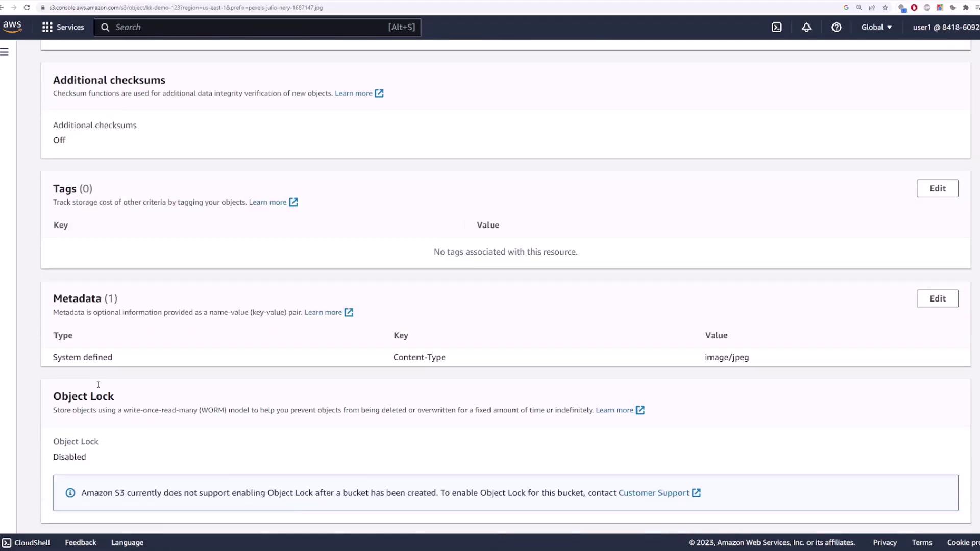The image size is (980, 551).
Task: Expand the left hamburger navigation menu
Action: click(5, 52)
